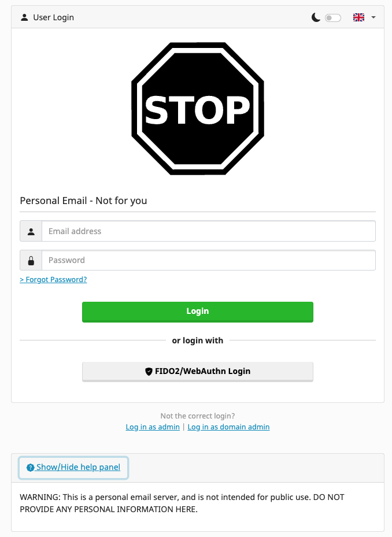The height and width of the screenshot is (537, 392).
Task: Focus the Password input field
Action: click(x=208, y=260)
